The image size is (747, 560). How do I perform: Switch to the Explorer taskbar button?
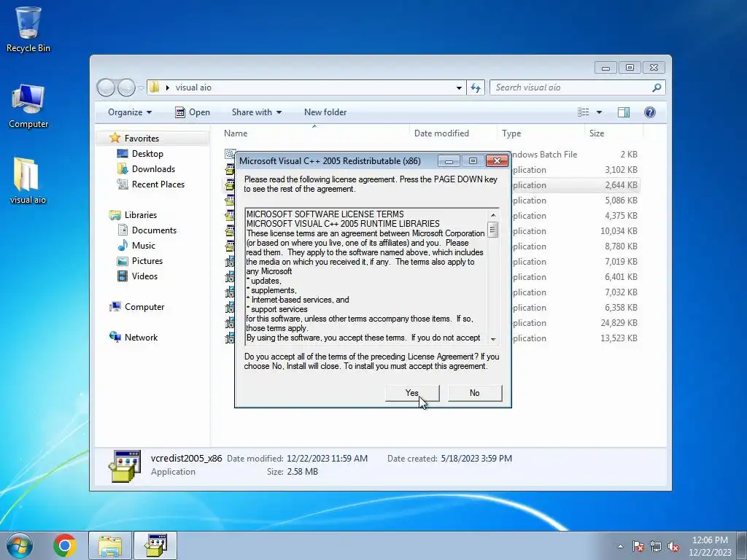pyautogui.click(x=110, y=545)
